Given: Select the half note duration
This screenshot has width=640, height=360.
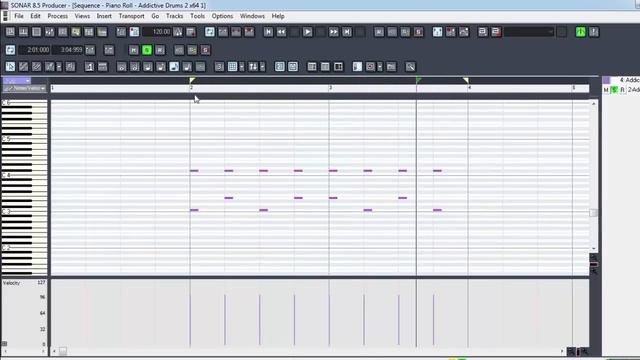Looking at the screenshot, I should (x=135, y=67).
